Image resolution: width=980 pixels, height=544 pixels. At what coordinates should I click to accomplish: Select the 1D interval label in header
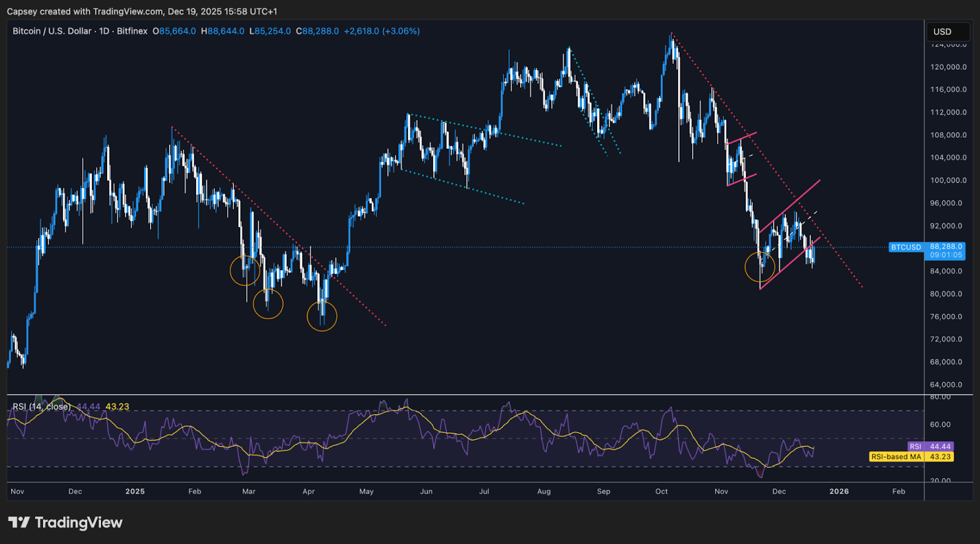click(104, 31)
